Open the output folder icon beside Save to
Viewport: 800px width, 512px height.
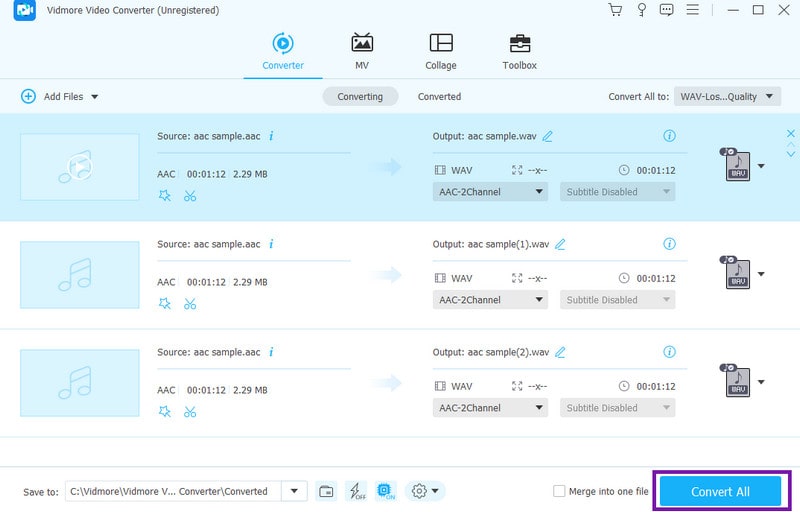326,491
